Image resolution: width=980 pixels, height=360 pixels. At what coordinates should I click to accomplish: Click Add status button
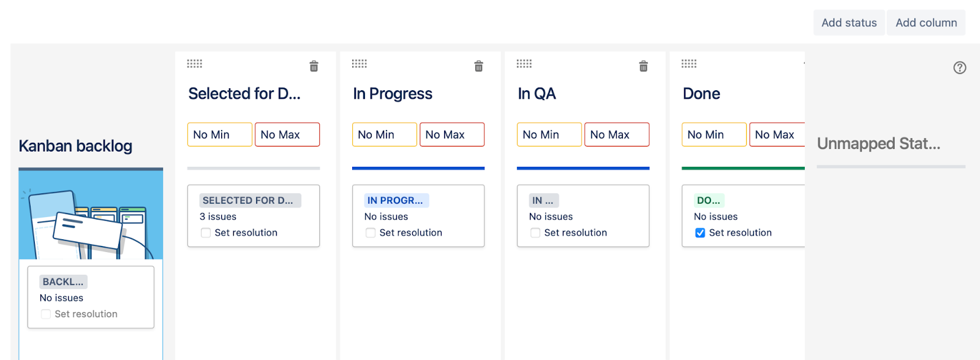coord(849,23)
